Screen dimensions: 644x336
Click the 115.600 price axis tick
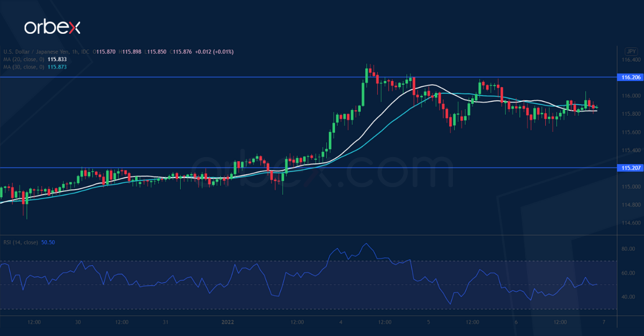coord(631,132)
